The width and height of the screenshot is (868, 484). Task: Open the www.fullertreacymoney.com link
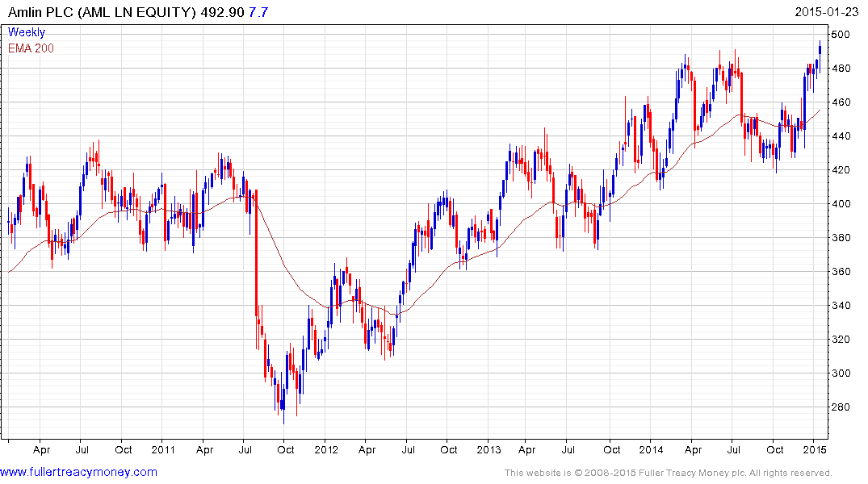(x=78, y=472)
